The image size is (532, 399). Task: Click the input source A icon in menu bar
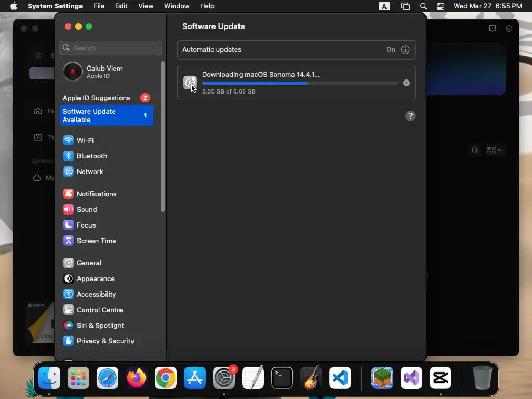[384, 6]
